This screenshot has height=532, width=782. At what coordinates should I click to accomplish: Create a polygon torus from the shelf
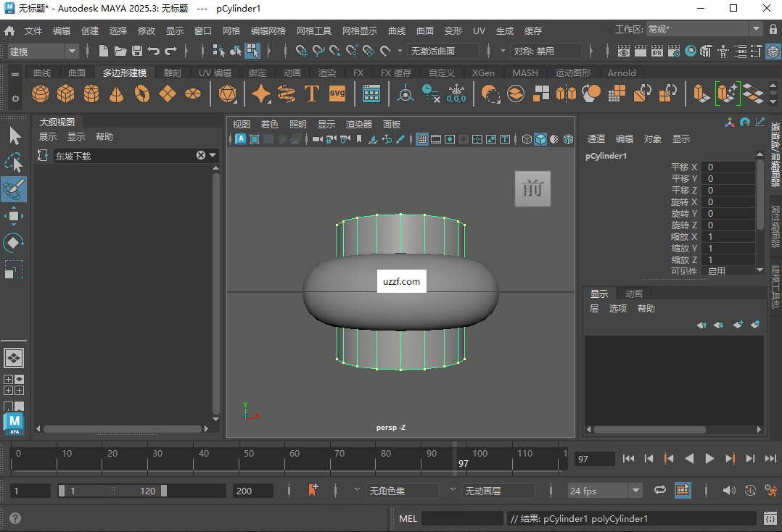pyautogui.click(x=142, y=93)
